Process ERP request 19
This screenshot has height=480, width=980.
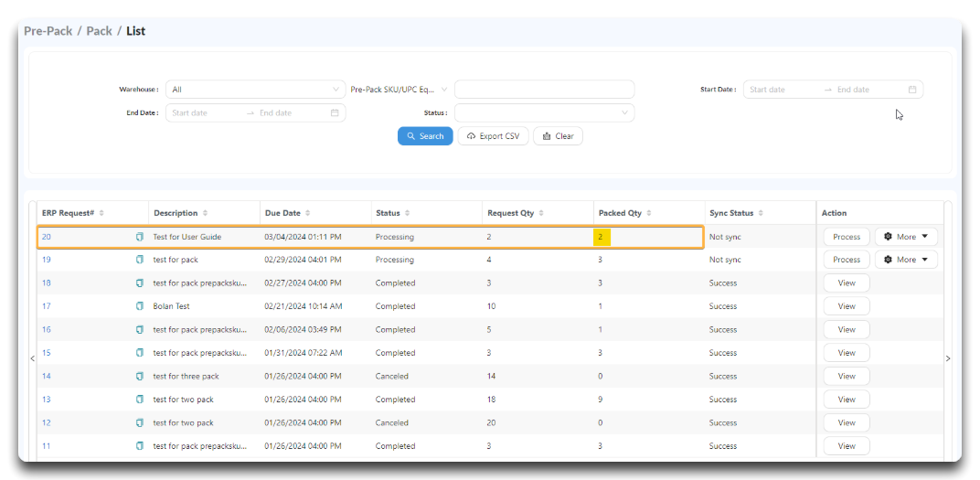[847, 260]
